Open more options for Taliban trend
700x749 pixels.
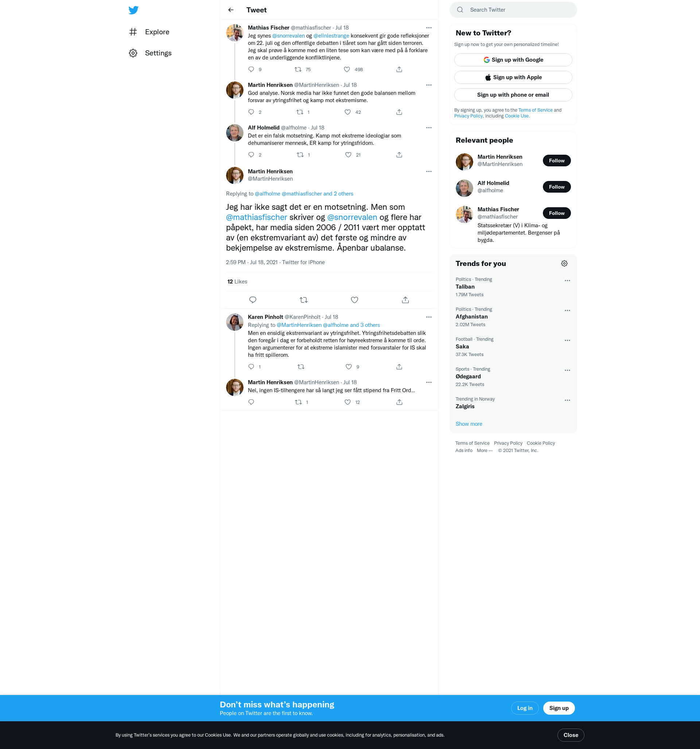pos(567,281)
